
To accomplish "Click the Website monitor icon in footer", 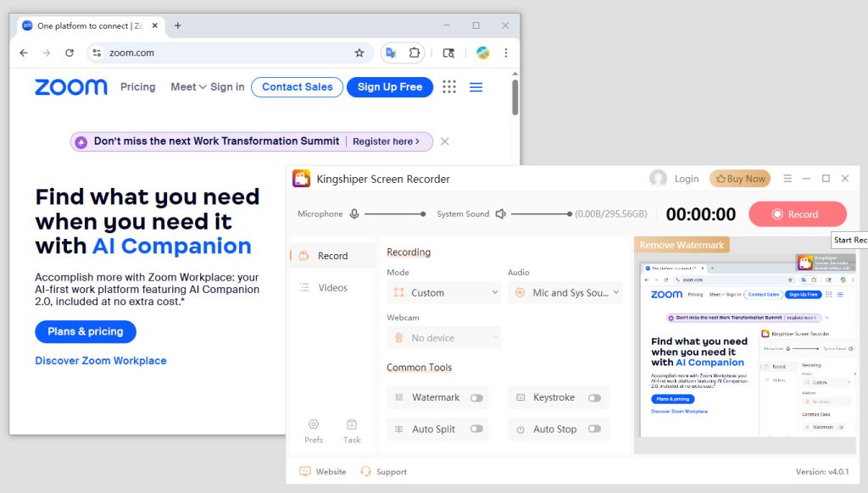I will click(x=305, y=472).
